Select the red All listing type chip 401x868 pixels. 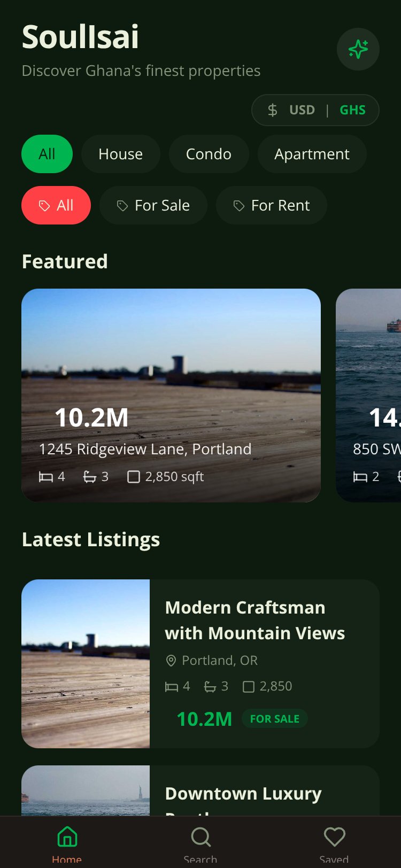[56, 205]
